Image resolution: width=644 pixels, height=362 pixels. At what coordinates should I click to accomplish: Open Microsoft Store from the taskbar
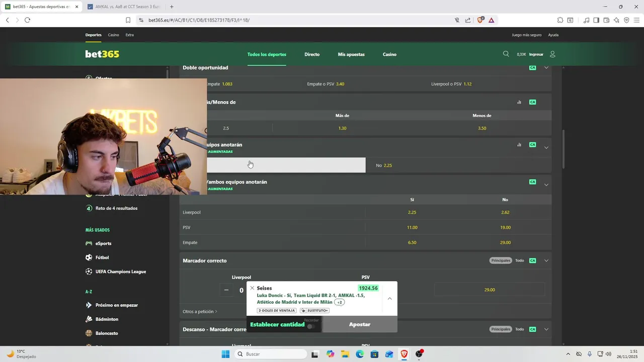click(x=374, y=354)
